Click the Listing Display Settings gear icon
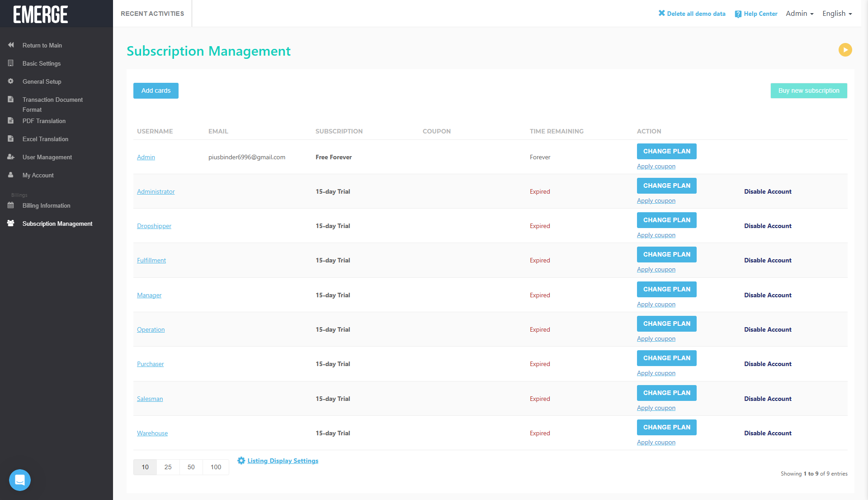868x500 pixels. point(241,461)
